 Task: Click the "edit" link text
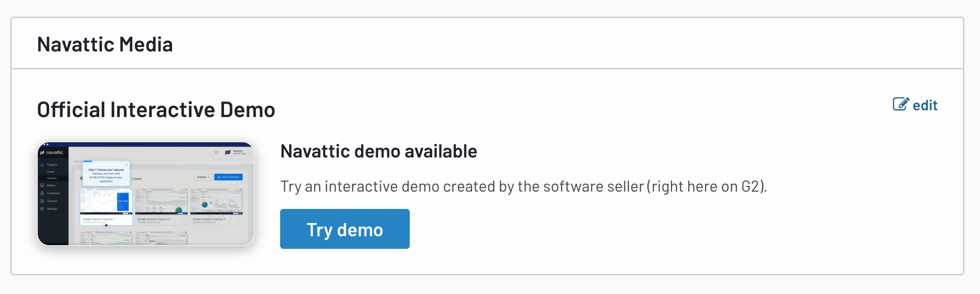click(925, 106)
